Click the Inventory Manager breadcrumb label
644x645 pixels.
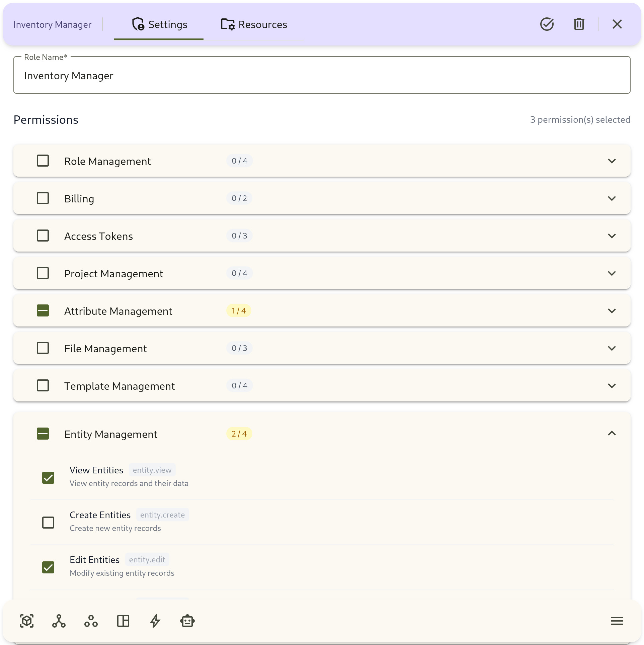pos(52,24)
